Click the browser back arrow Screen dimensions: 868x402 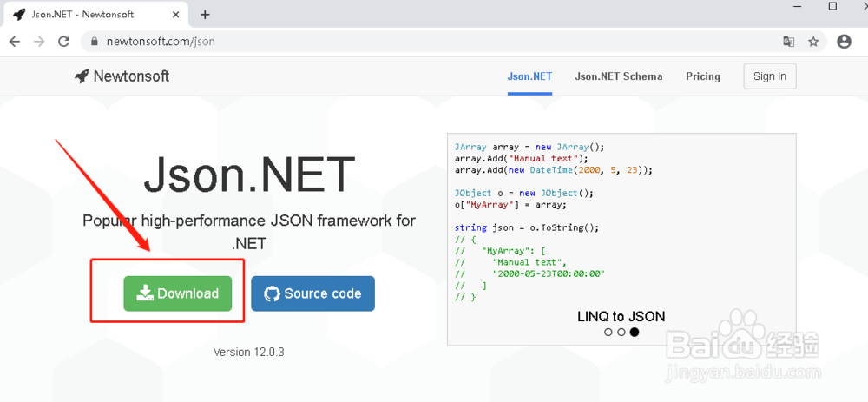15,42
